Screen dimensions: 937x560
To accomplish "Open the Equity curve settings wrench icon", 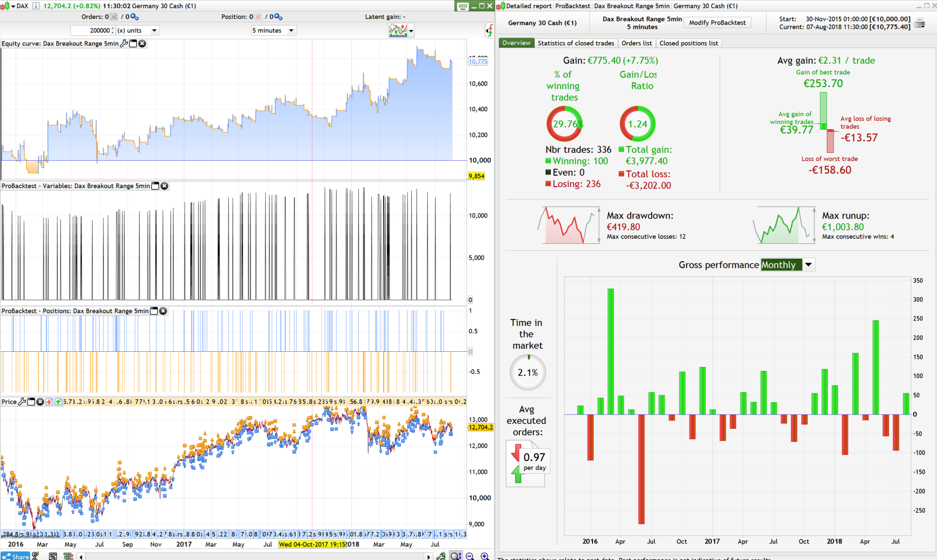I will point(123,44).
